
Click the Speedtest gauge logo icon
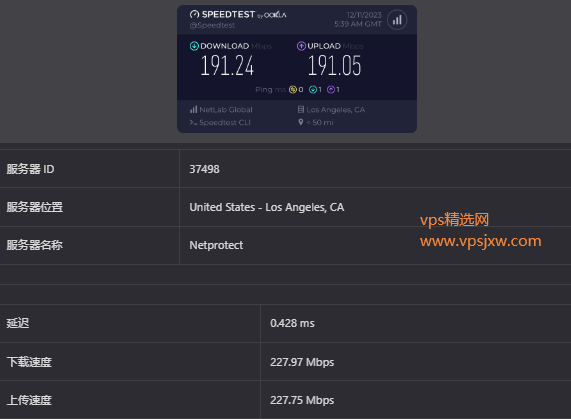pos(194,15)
